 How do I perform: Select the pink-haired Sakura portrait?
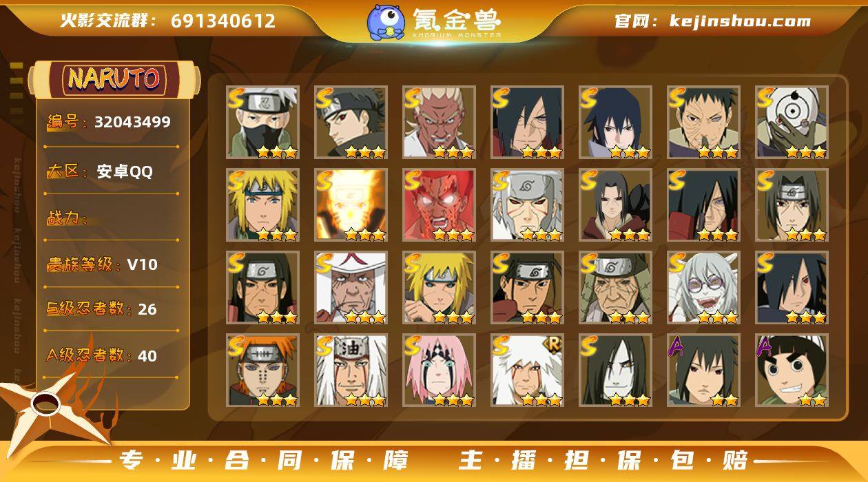[x=440, y=370]
